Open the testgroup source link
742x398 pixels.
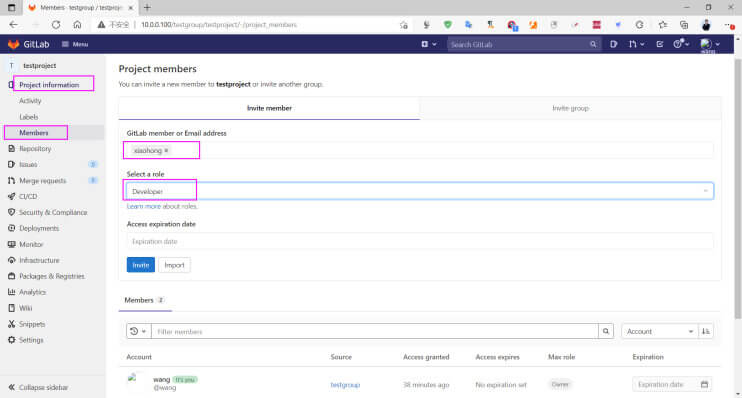click(x=345, y=385)
